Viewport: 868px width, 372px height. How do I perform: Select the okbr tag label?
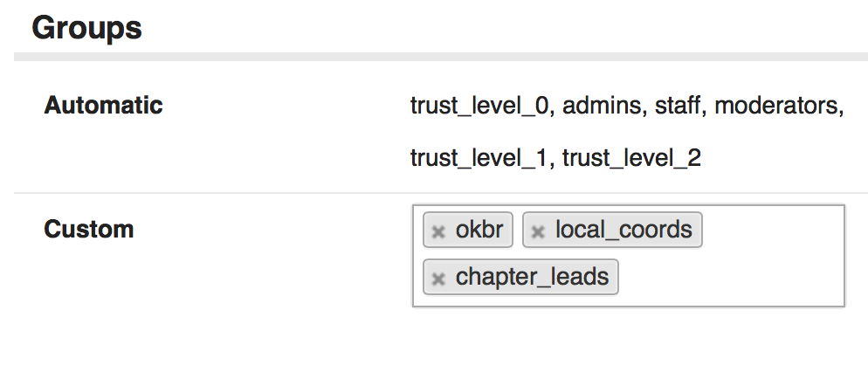[479, 230]
